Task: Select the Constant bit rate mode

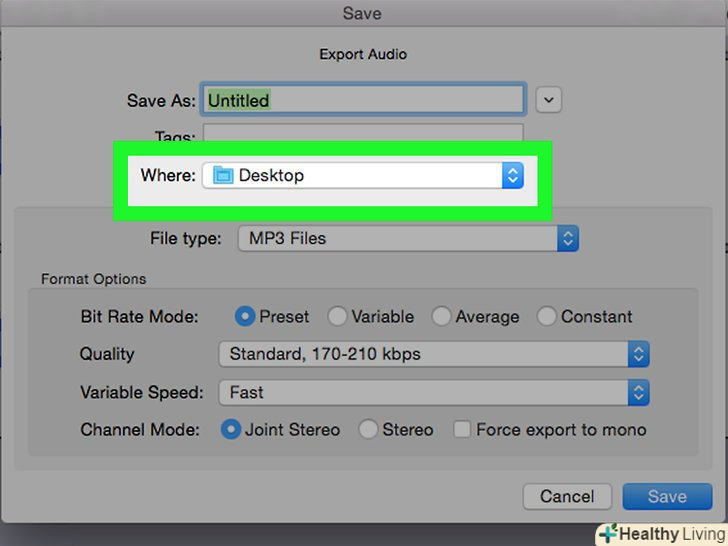Action: pos(547,316)
